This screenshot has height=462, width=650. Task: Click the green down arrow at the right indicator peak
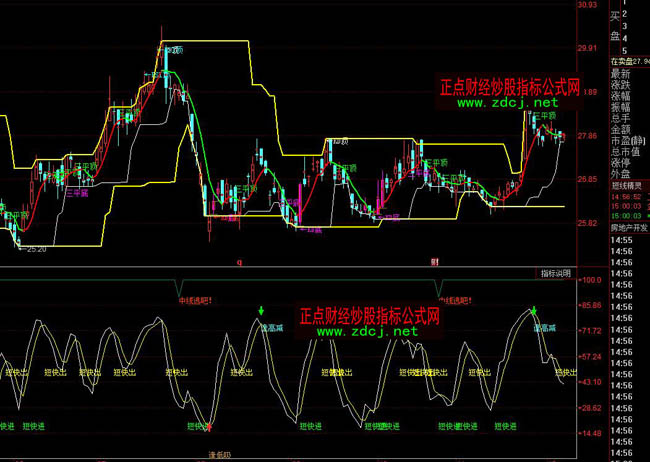pos(535,312)
